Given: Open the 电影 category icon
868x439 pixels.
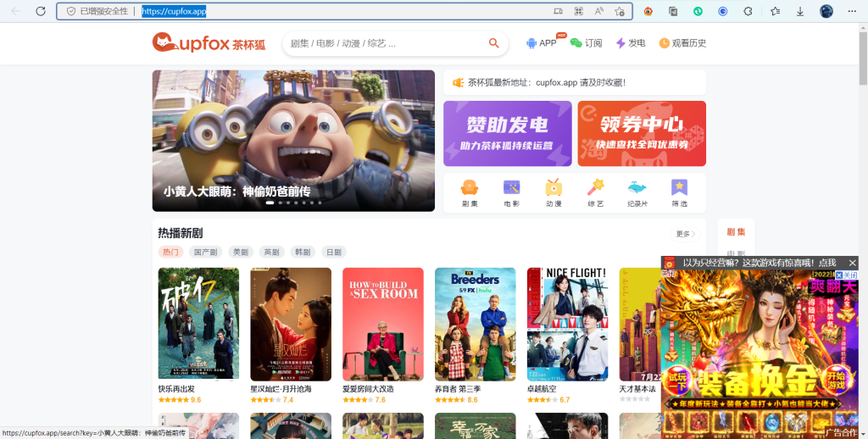Looking at the screenshot, I should point(511,193).
